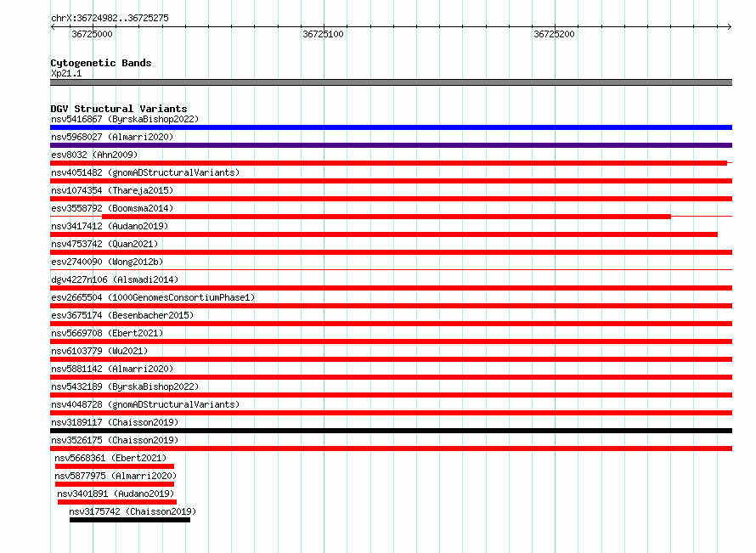Select the nsv5669708 (Ebert2021) label
The height and width of the screenshot is (553, 756).
coord(107,333)
